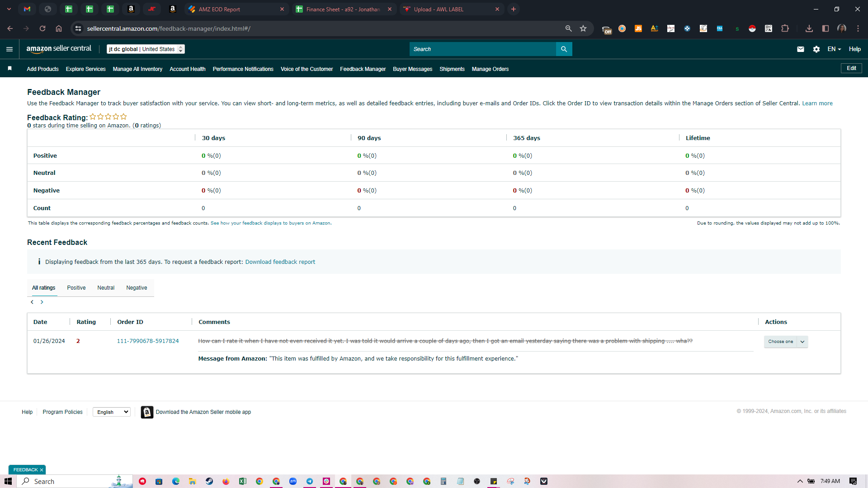Switch to the Finance Sheet tab
The width and height of the screenshot is (868, 488).
(x=344, y=9)
